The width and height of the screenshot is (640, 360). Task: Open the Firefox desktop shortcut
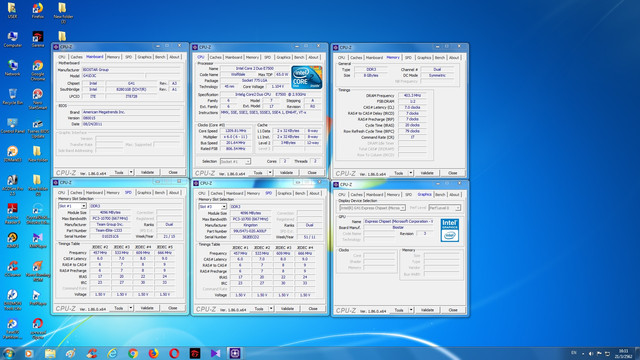tap(38, 10)
